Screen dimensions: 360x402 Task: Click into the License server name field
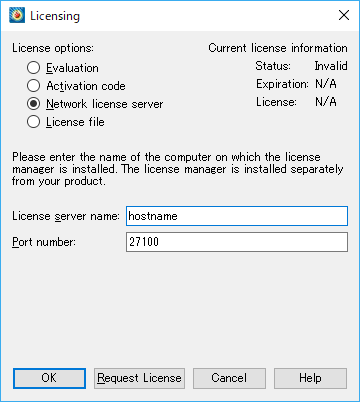tap(237, 216)
